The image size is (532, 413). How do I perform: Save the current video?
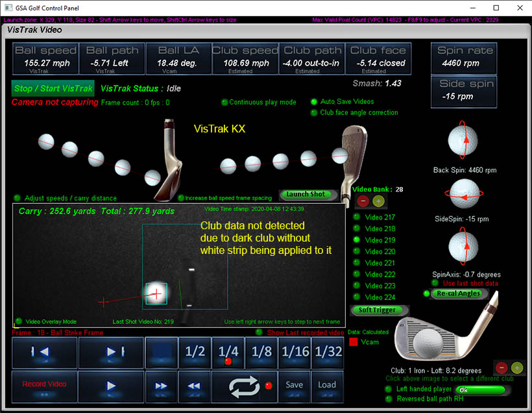click(295, 386)
